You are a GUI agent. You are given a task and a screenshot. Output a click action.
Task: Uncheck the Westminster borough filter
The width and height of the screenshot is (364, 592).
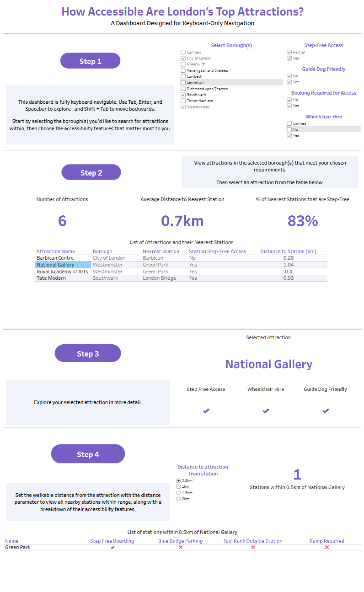tap(183, 107)
